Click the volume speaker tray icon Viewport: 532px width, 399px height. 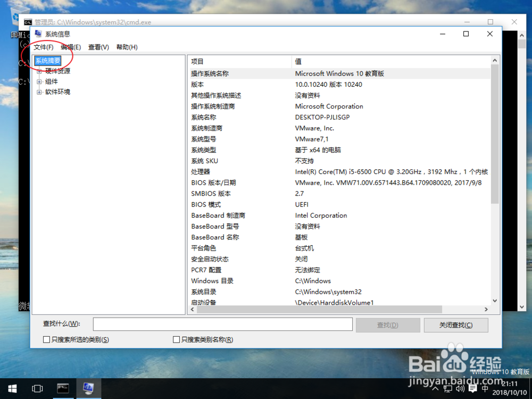coord(460,389)
